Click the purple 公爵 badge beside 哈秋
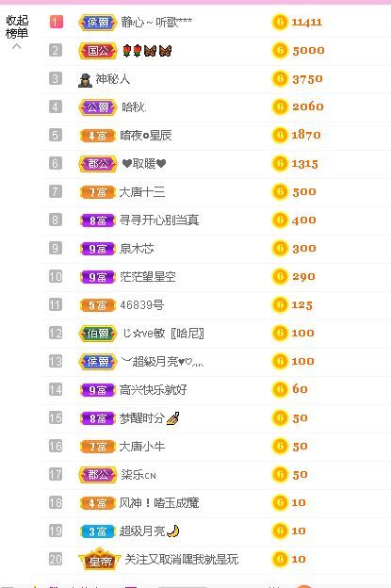 point(97,107)
